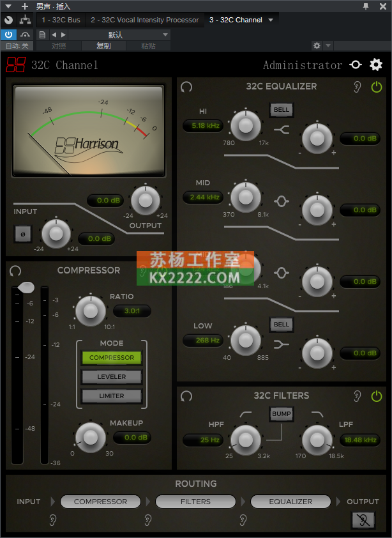Open the 默认 preset dropdown
392x538 pixels.
[119, 35]
